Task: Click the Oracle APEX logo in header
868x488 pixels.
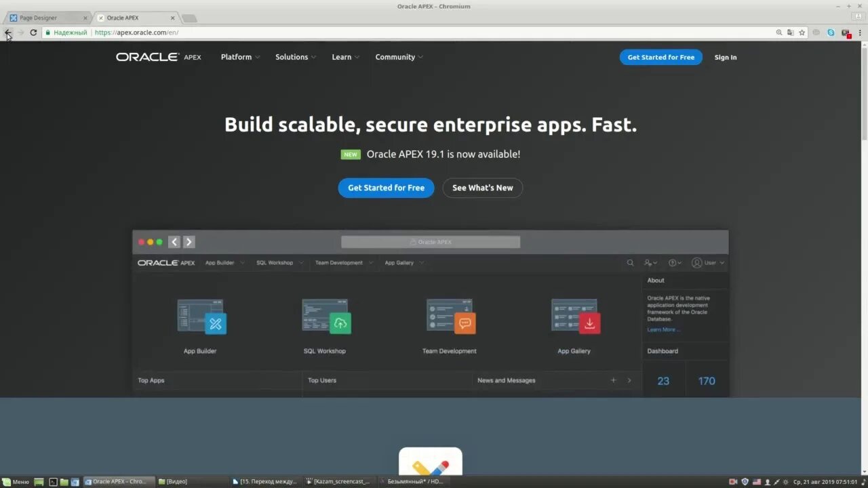Action: (x=159, y=57)
